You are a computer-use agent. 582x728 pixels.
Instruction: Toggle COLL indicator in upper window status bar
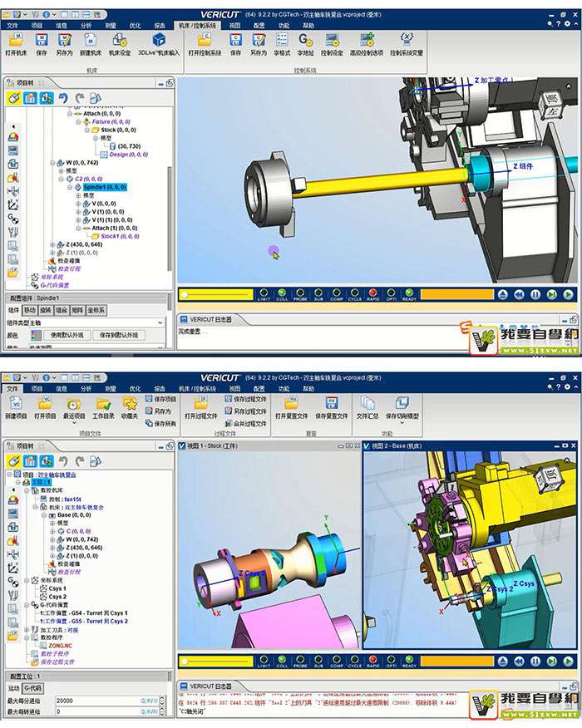coord(282,293)
